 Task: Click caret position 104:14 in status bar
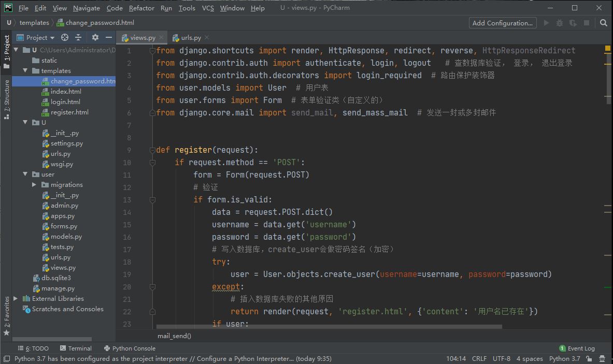(456, 358)
